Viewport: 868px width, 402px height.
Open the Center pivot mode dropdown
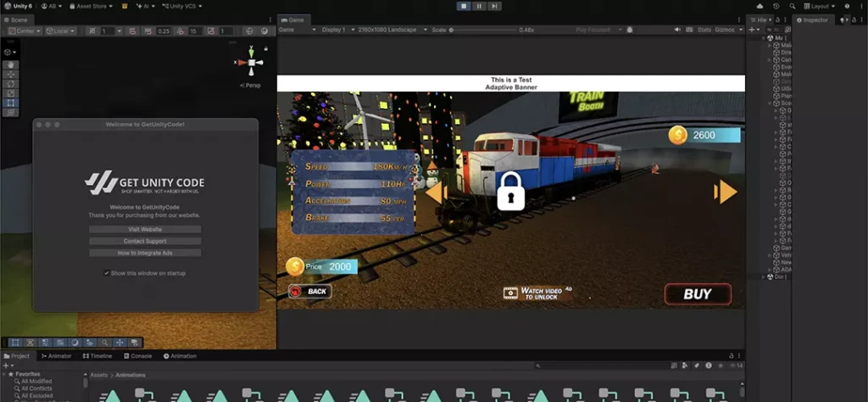tap(24, 31)
